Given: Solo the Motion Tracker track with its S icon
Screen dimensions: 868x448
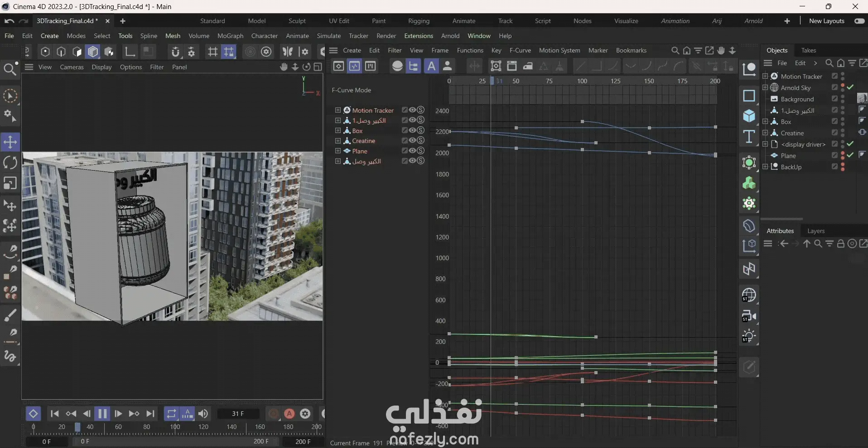Looking at the screenshot, I should click(x=421, y=110).
